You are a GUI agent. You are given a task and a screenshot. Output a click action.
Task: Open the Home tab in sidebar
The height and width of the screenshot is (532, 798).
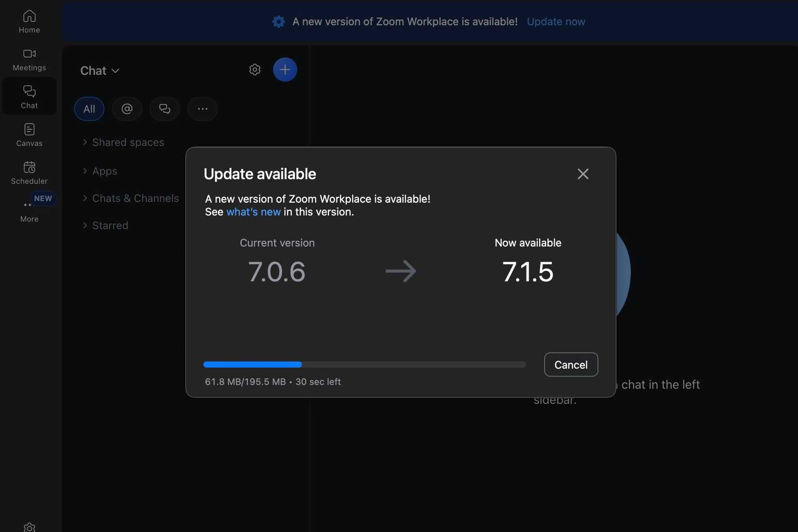pos(29,22)
